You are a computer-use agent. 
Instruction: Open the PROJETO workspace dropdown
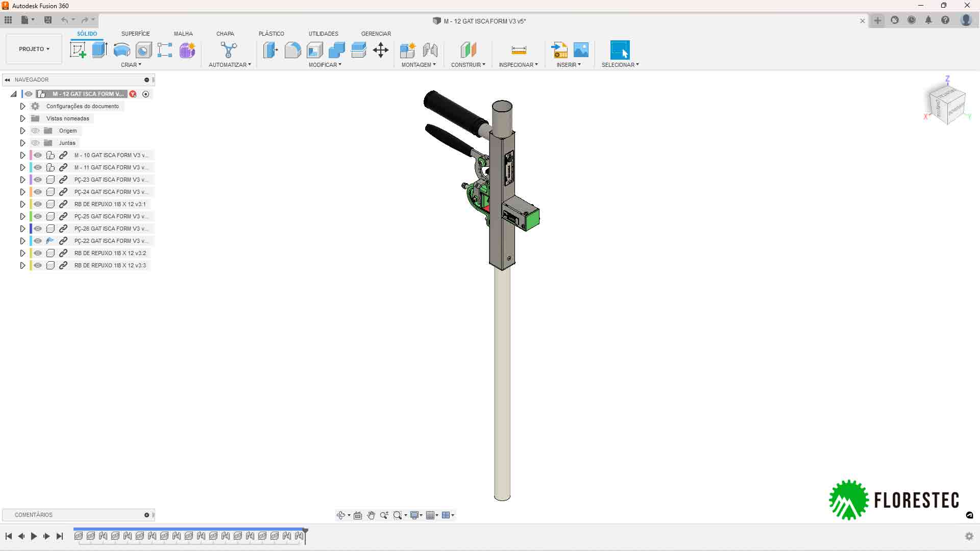34,49
